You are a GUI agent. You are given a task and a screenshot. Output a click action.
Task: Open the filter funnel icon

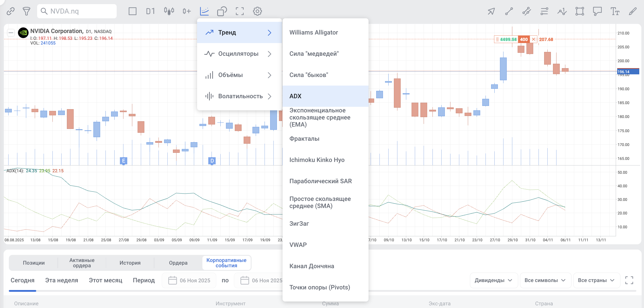[27, 11]
